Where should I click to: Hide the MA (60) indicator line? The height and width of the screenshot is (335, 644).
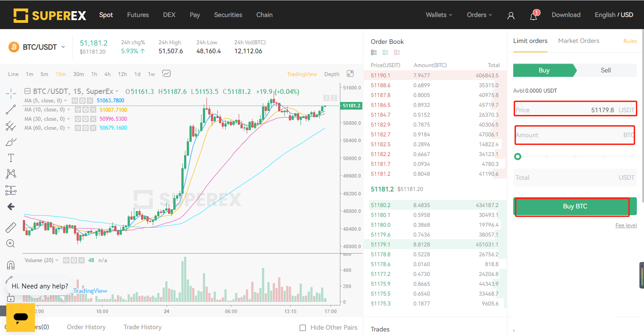(x=77, y=128)
